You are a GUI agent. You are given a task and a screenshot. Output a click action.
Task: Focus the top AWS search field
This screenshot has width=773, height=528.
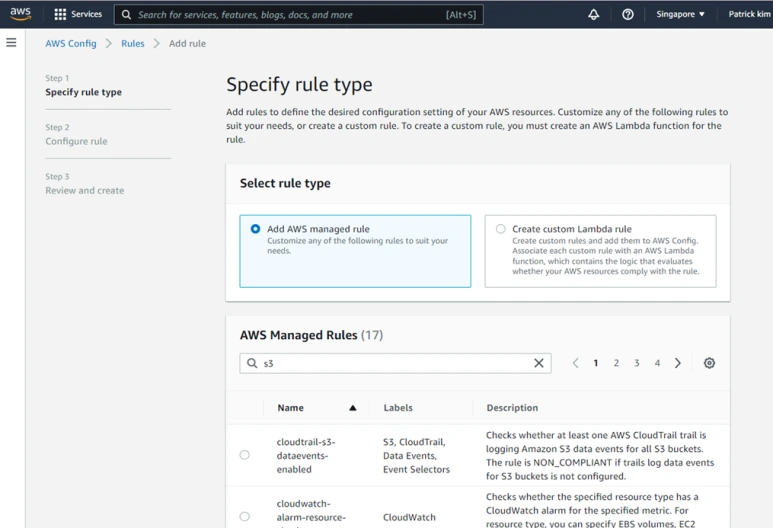[299, 15]
